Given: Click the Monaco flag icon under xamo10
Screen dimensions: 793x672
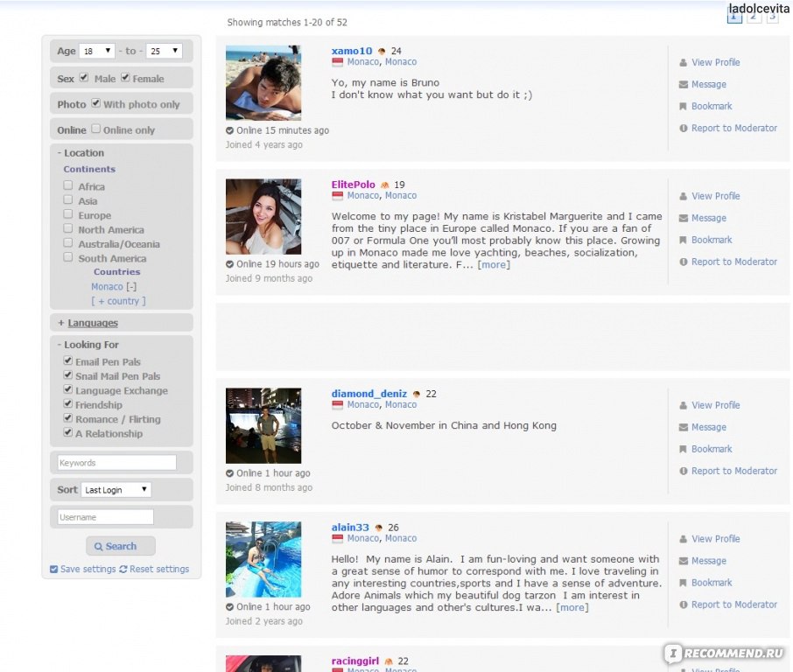Looking at the screenshot, I should (x=337, y=62).
